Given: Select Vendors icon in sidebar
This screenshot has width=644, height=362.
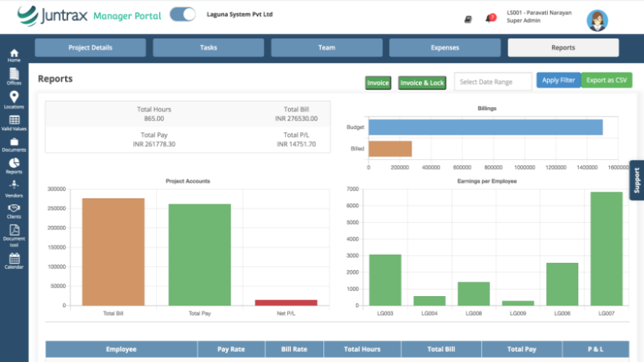Looking at the screenshot, I should (x=14, y=188).
